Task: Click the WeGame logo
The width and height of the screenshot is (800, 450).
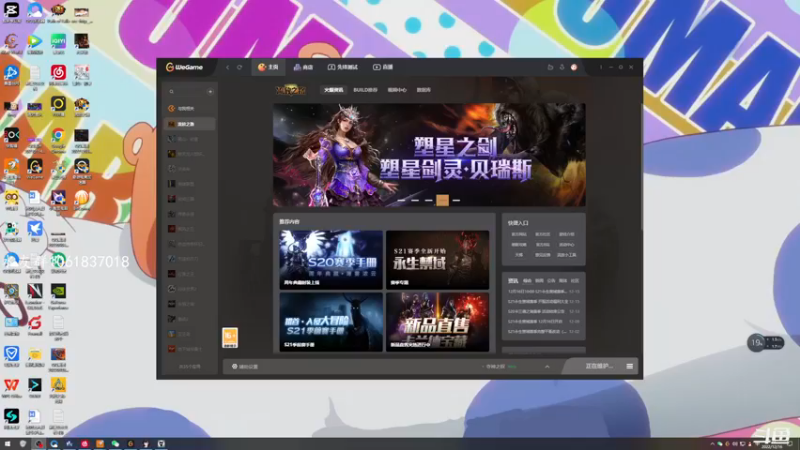Action: point(184,67)
